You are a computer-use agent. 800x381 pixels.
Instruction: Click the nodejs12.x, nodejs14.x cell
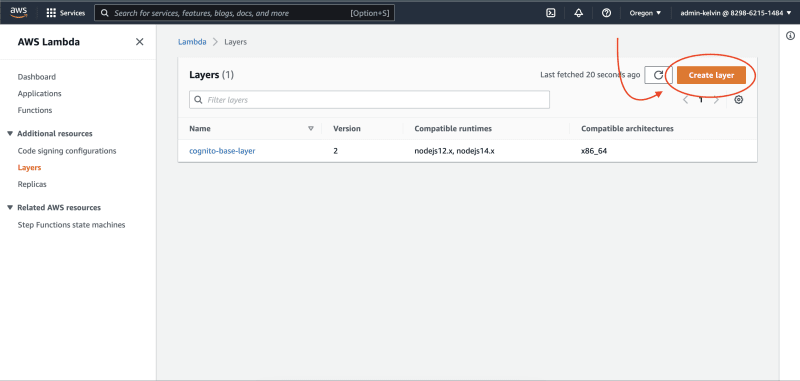455,151
